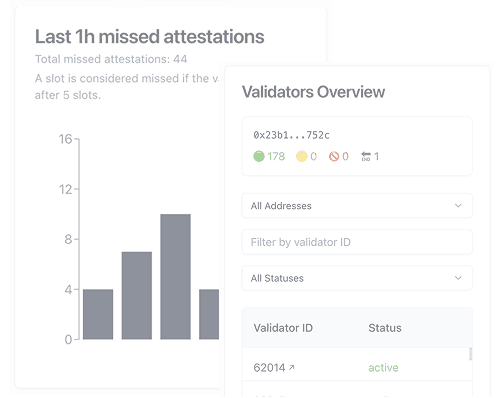Click the validators table scrollbar
The width and height of the screenshot is (500, 398).
click(470, 354)
